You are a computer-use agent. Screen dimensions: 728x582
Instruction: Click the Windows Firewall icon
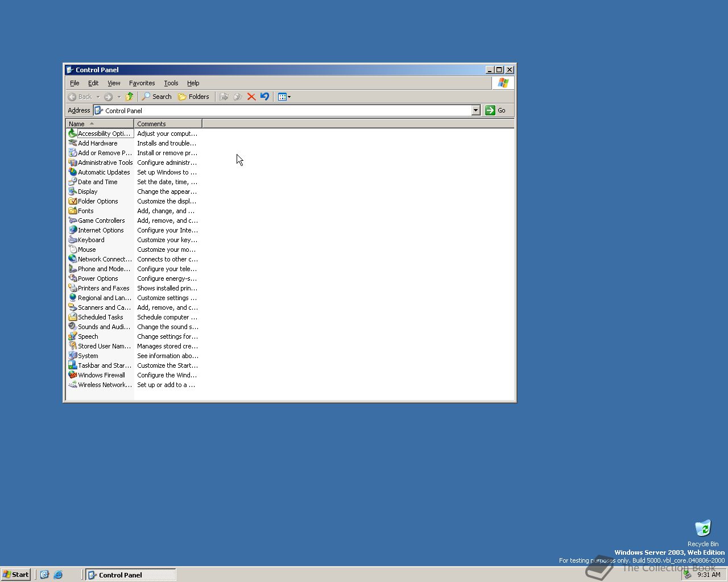pos(72,375)
